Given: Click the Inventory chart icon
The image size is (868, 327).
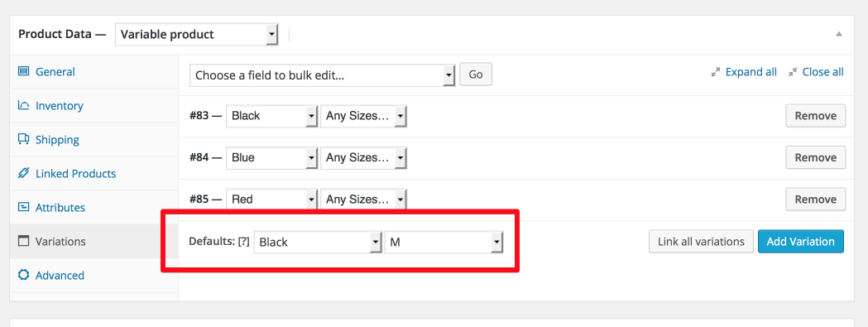Looking at the screenshot, I should (23, 105).
